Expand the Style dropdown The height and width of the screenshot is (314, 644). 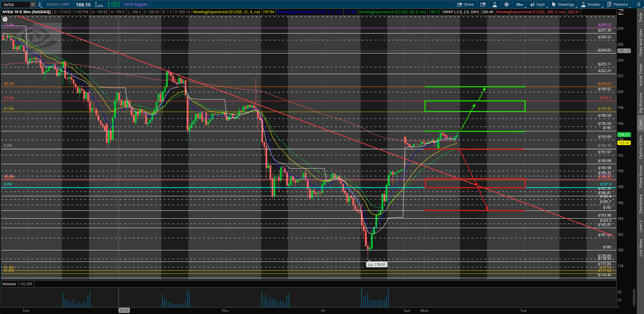pos(540,4)
